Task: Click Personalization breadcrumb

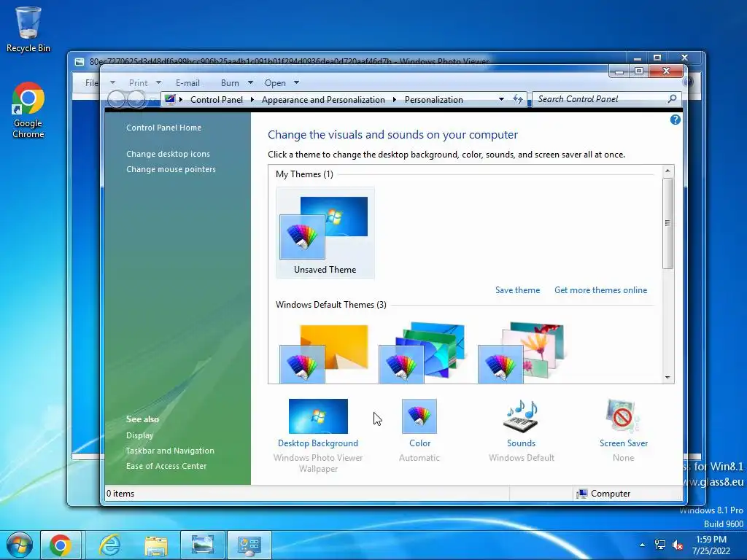Action: [x=433, y=99]
